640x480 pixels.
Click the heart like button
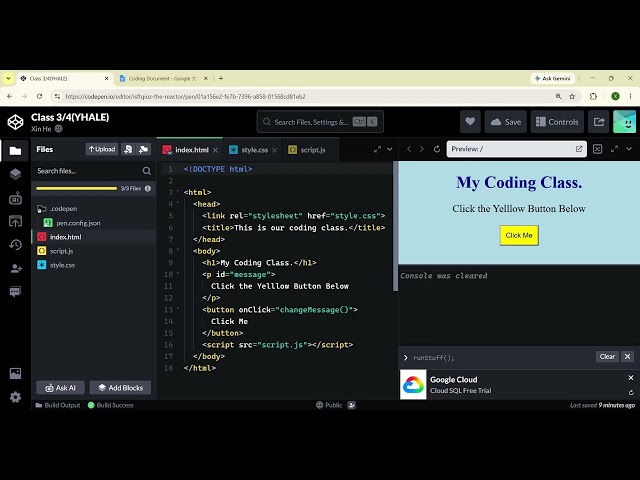tap(470, 122)
